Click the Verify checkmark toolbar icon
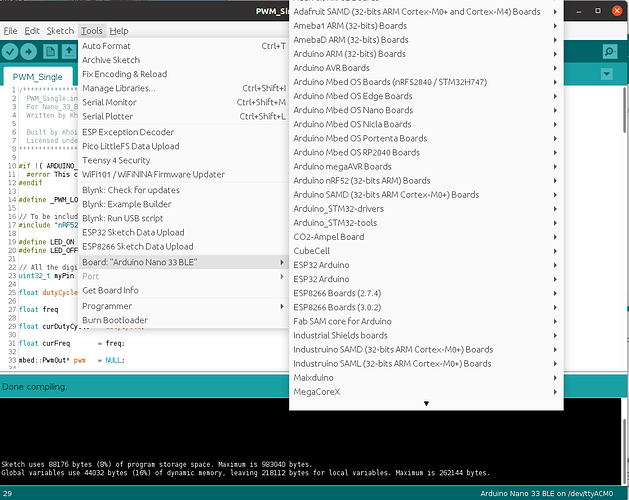 [10, 52]
